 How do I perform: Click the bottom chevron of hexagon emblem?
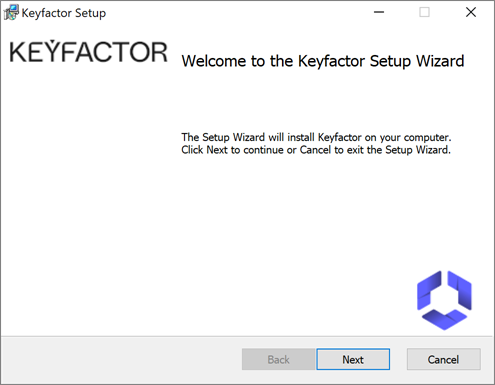click(x=444, y=319)
